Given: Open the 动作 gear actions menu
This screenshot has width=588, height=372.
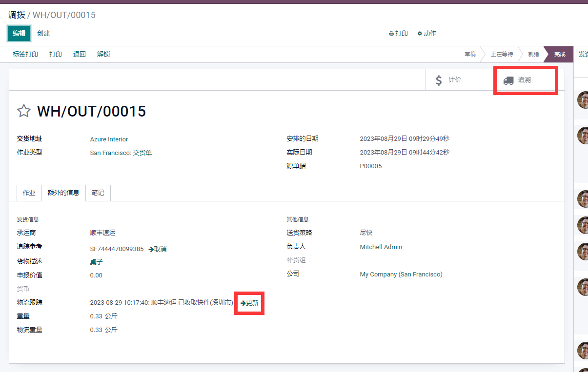Looking at the screenshot, I should tap(427, 34).
